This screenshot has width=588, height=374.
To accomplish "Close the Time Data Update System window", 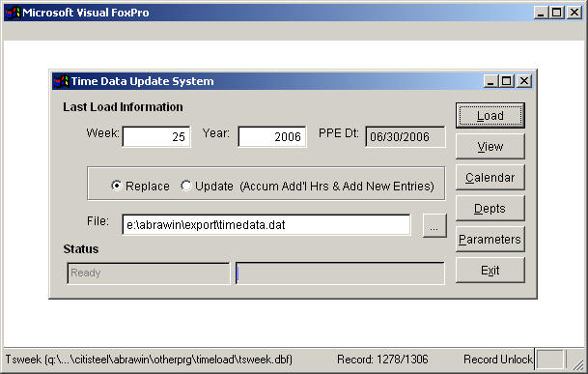I will (524, 81).
